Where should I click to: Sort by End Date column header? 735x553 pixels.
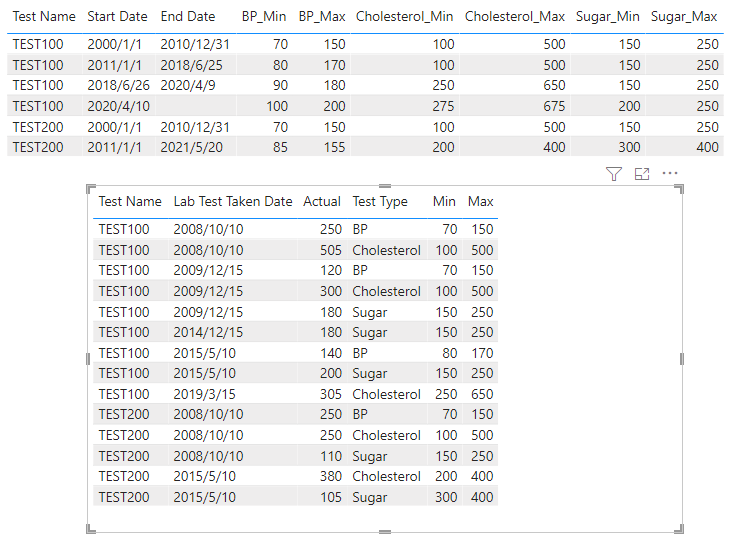(188, 16)
